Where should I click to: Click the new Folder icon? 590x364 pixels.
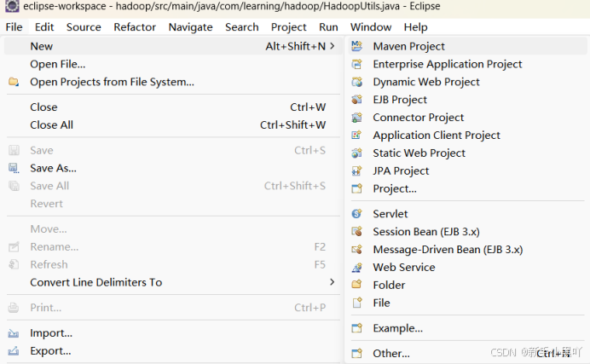click(356, 285)
